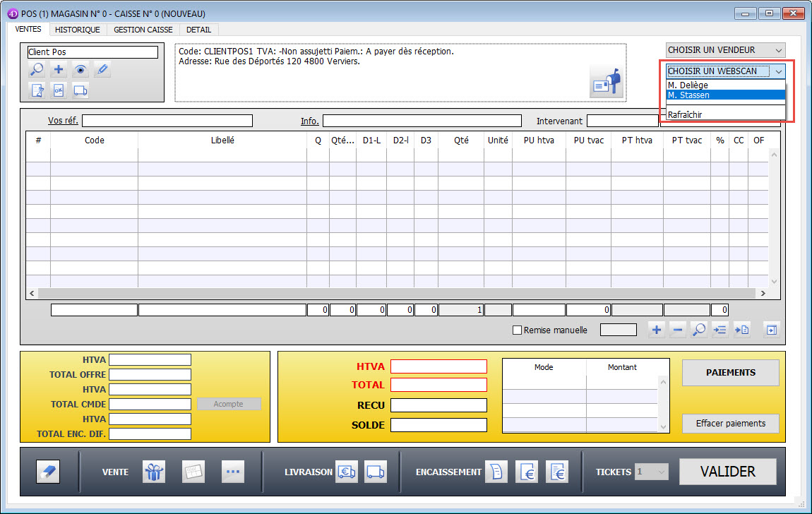Image resolution: width=812 pixels, height=514 pixels.
Task: Click the minus icon to remove line
Action: pyautogui.click(x=677, y=330)
